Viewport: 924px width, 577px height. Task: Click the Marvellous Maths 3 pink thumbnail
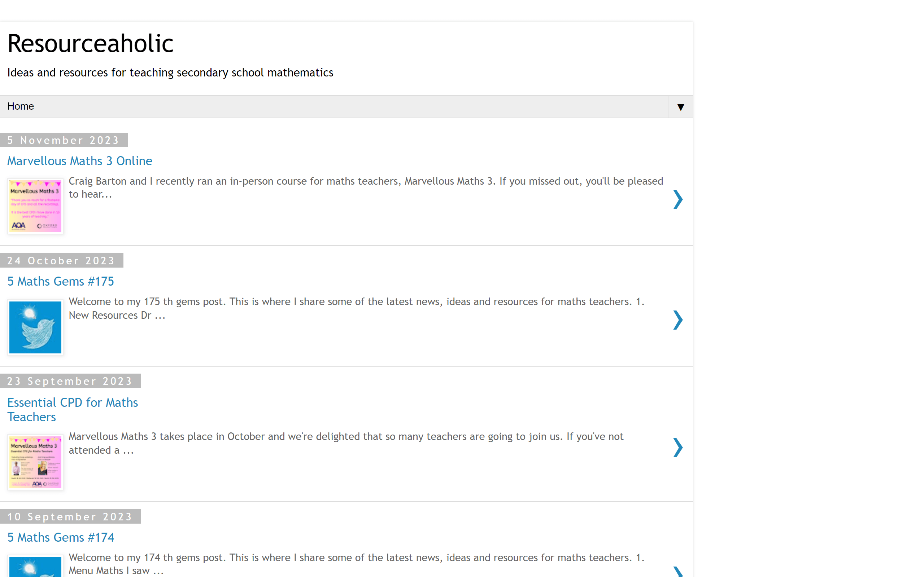pos(35,206)
